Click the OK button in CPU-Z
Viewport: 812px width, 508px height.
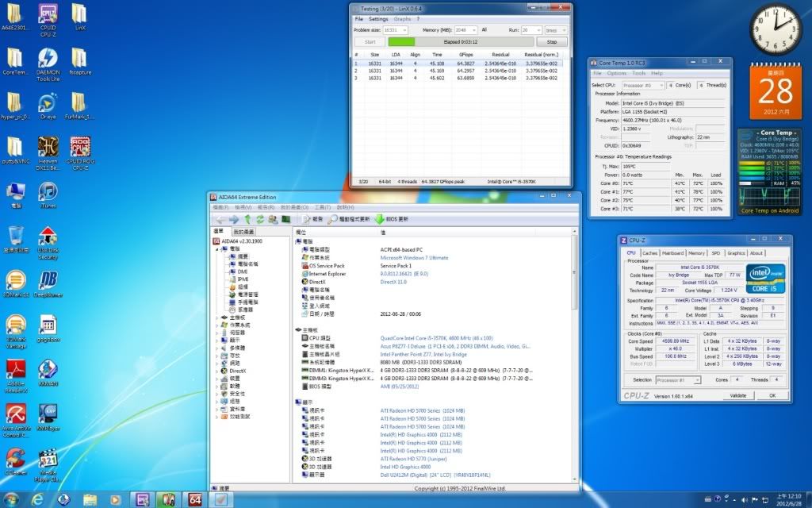(772, 395)
